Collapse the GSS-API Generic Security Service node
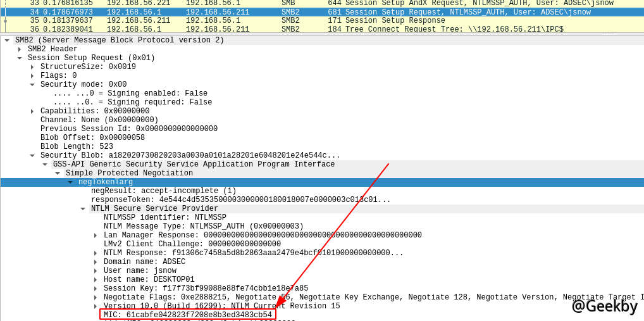 pyautogui.click(x=45, y=165)
